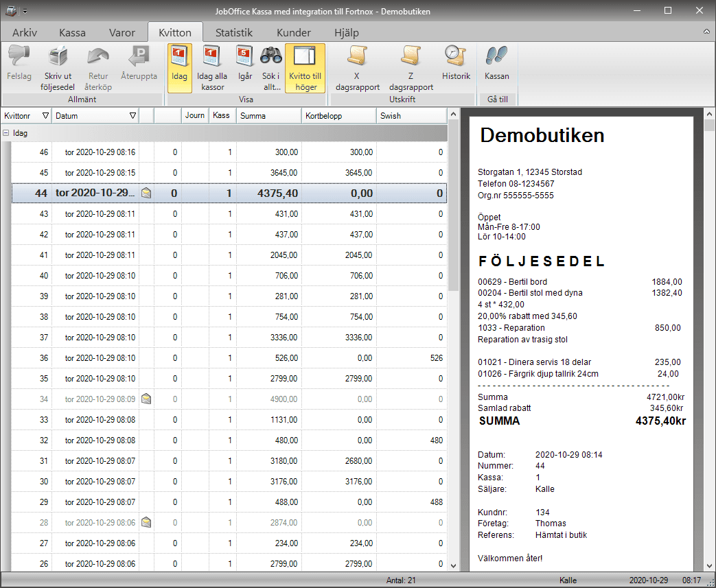Show today's receipts with Idag
716x588 pixels.
(179, 68)
